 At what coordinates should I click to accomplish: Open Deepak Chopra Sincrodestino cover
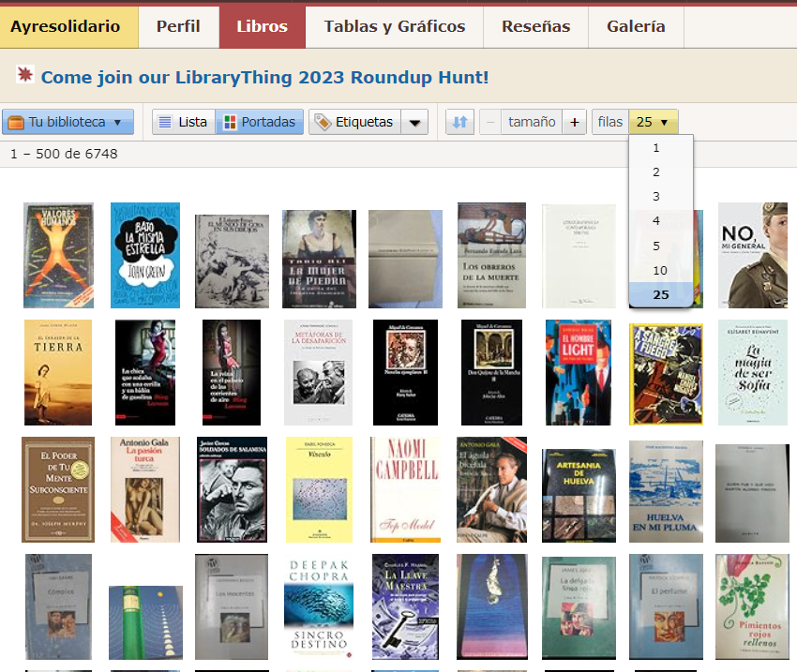coord(319,607)
